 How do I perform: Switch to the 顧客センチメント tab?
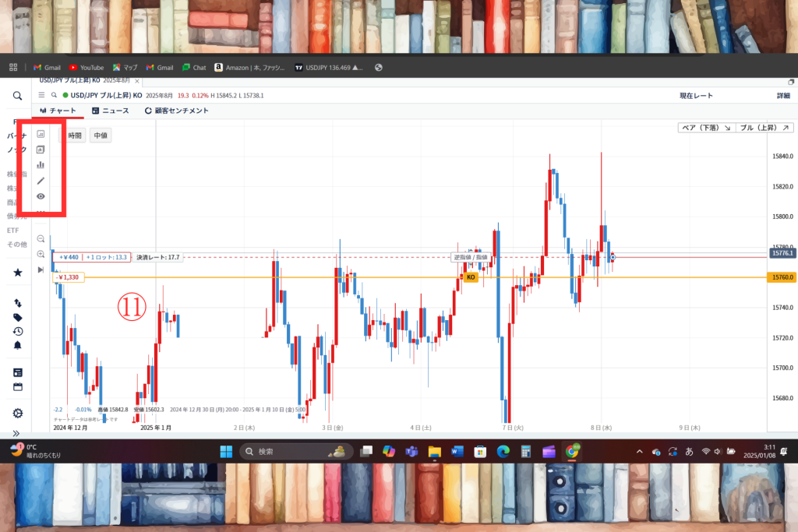[x=177, y=111]
